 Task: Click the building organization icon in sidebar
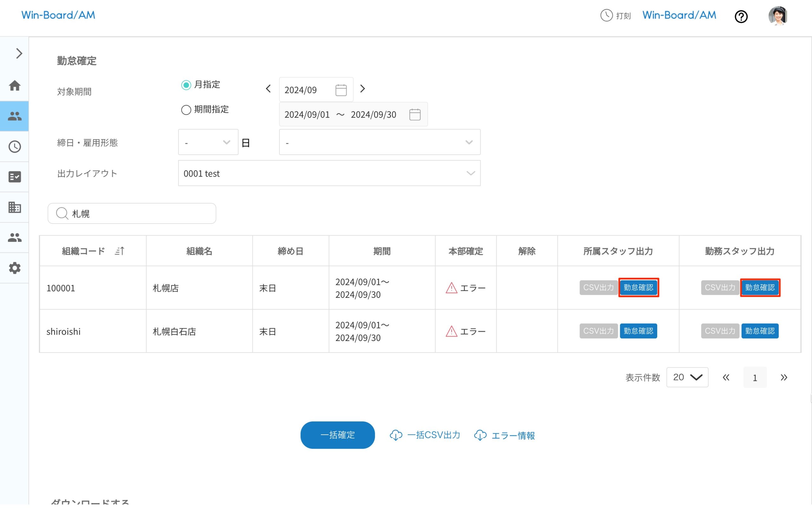(15, 207)
